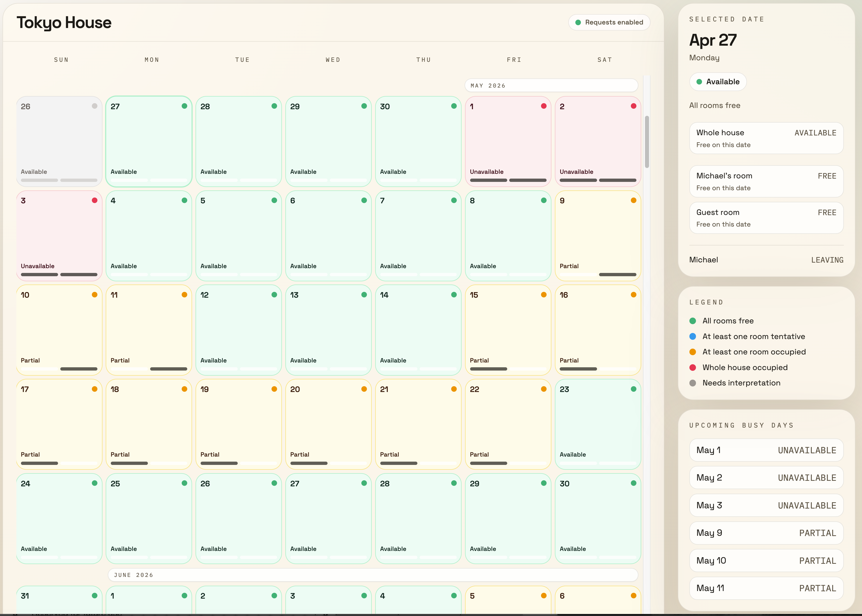Select May 30 day cell
The width and height of the screenshot is (862, 616).
point(598,519)
